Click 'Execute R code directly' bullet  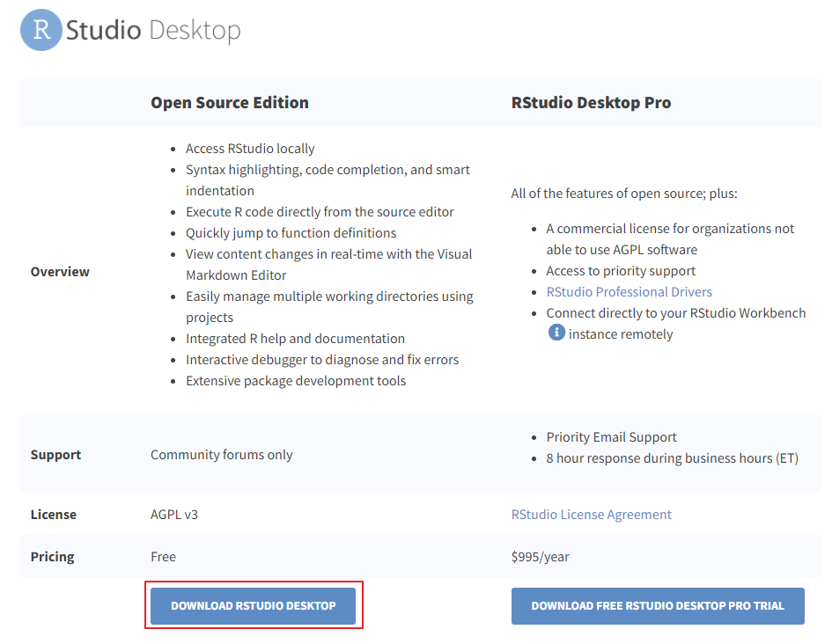pyautogui.click(x=320, y=212)
